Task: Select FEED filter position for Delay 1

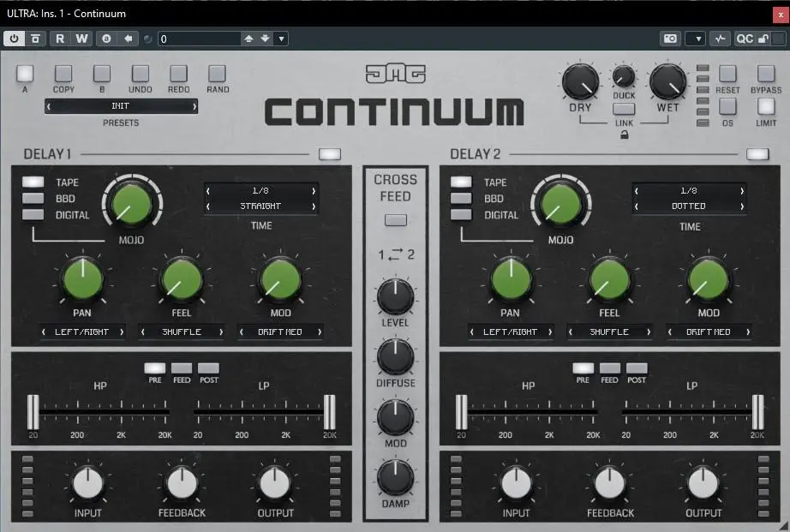Action: click(x=182, y=368)
